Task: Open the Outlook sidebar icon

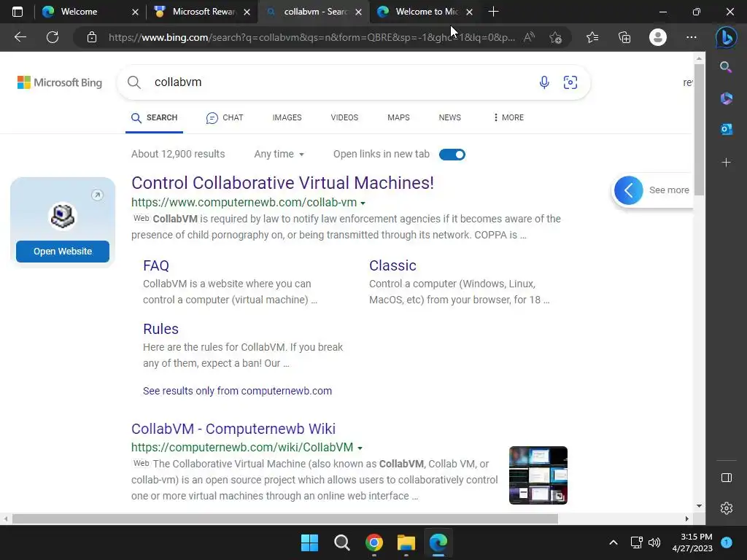Action: tap(726, 129)
